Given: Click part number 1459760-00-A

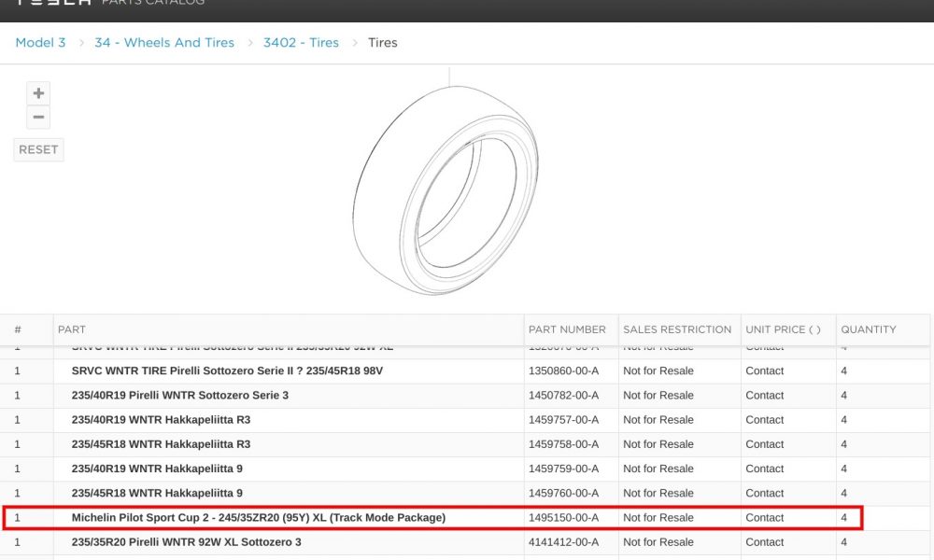Looking at the screenshot, I should click(563, 493).
